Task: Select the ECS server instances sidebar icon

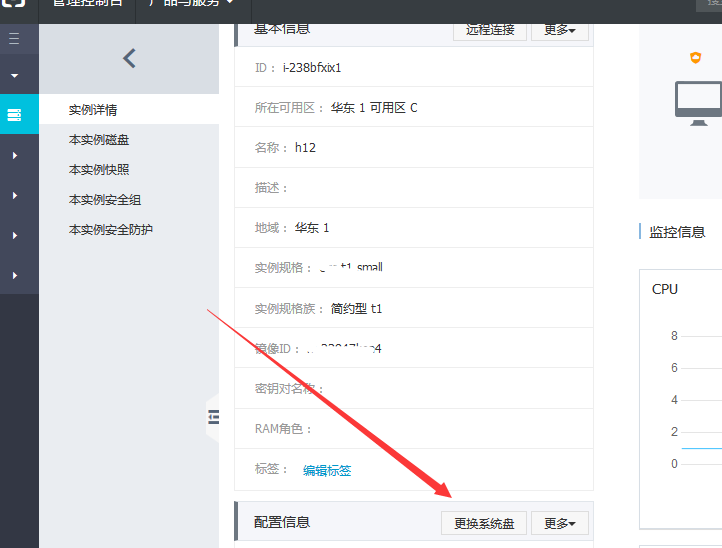Action: [x=14, y=115]
